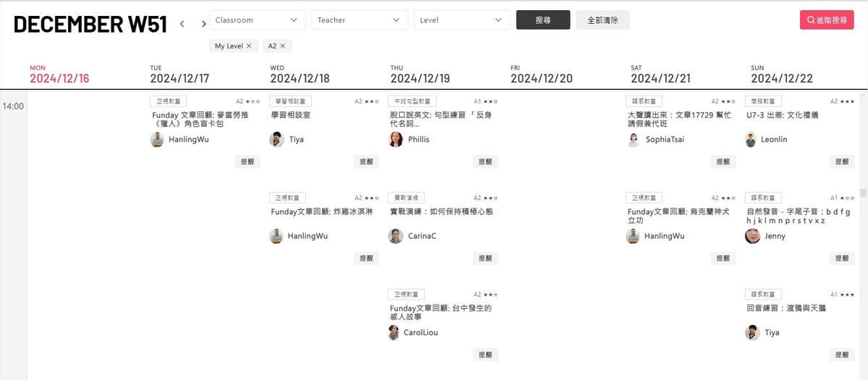Open Funday文章回顧: 台中發生的感人故事 title
The width and height of the screenshot is (868, 380).
pos(441,312)
